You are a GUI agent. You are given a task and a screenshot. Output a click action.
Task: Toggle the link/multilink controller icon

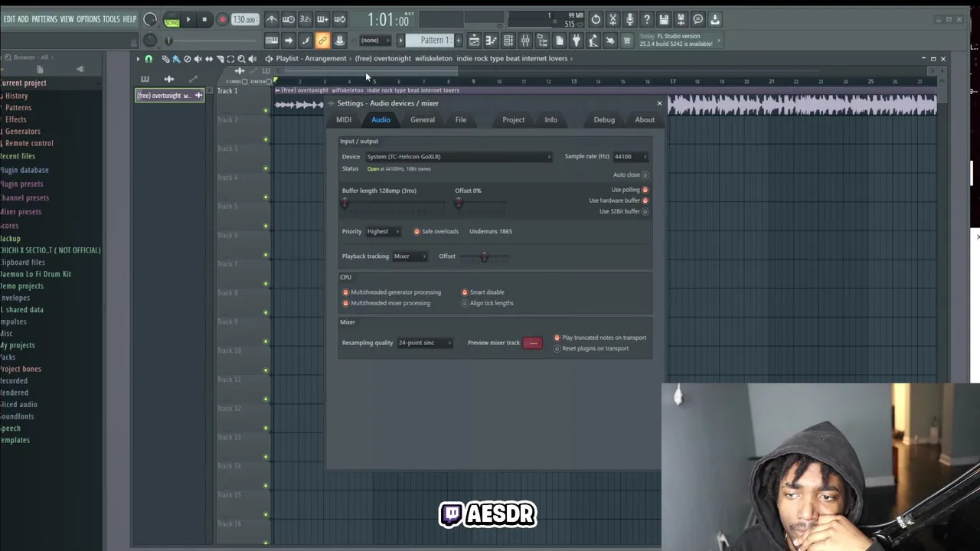322,40
